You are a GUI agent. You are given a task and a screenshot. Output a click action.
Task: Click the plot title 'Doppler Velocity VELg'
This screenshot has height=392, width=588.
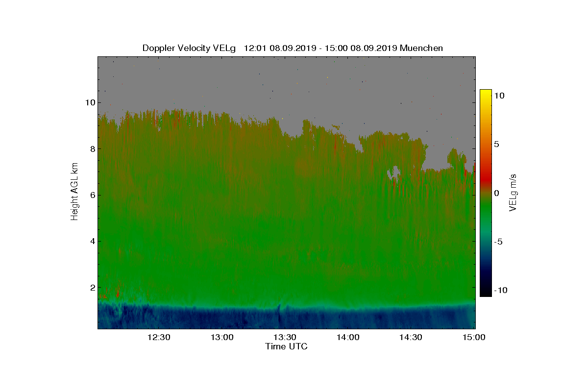[x=189, y=48]
